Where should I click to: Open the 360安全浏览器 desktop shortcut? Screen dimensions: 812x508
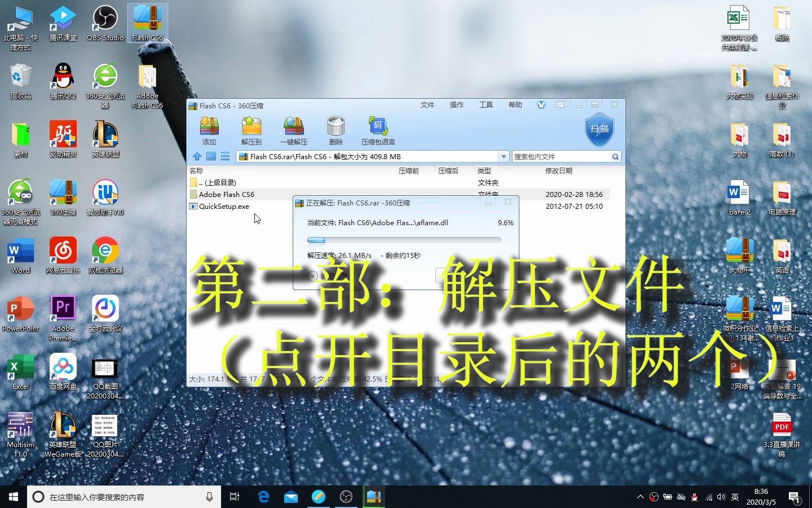105,86
